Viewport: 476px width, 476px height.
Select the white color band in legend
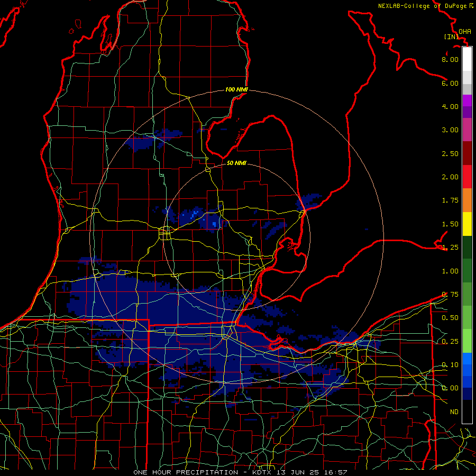[467, 59]
